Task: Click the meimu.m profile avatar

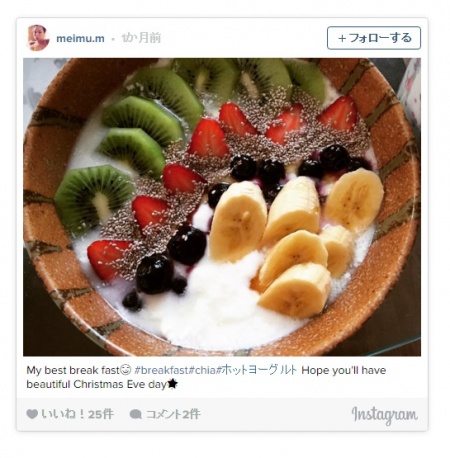Action: 38,38
